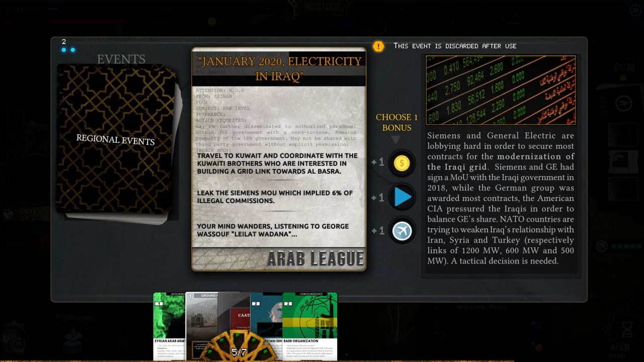Viewport: 644px width, 362px height.
Task: Choose the airplane bonus
Action: click(402, 231)
